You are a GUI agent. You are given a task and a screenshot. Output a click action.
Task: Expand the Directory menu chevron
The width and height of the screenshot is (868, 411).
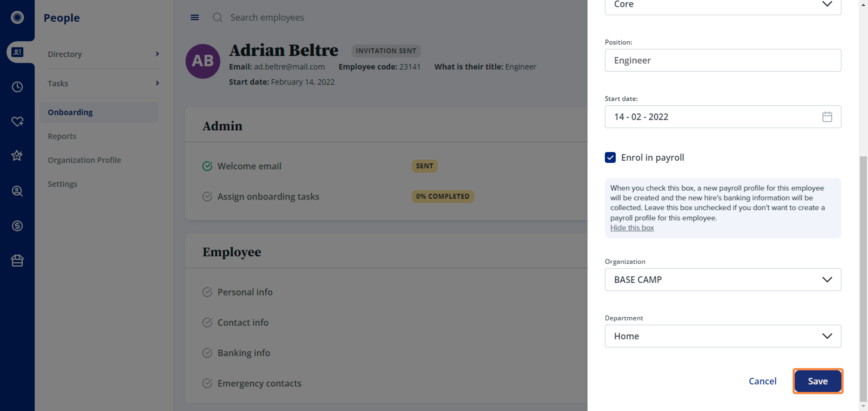point(157,54)
